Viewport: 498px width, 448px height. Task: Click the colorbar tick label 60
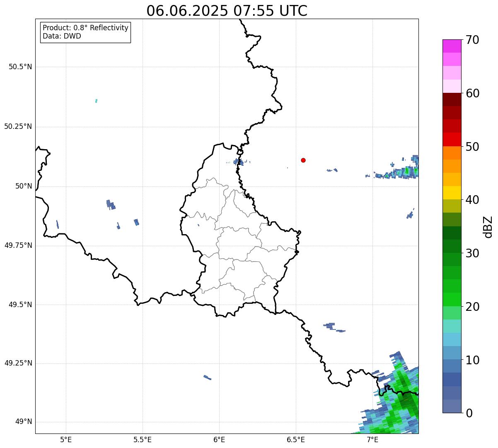click(x=472, y=93)
